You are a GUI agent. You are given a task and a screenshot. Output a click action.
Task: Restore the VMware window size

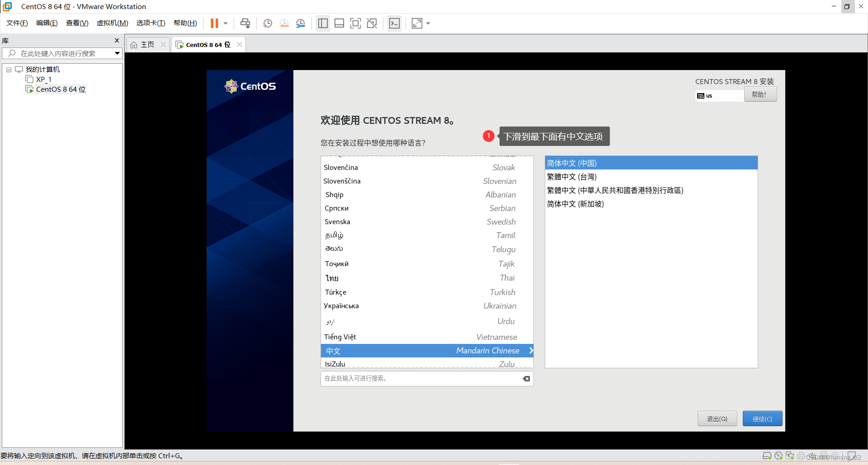pos(847,6)
